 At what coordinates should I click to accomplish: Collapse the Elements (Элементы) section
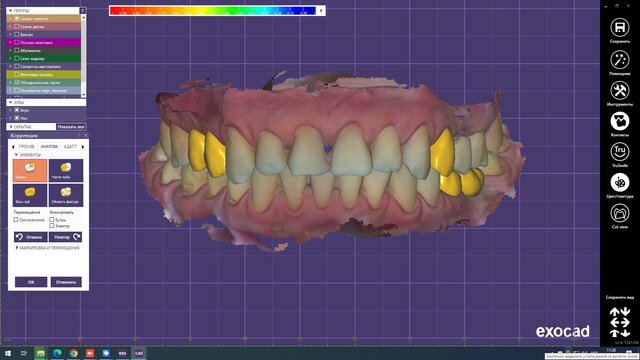(x=16, y=155)
